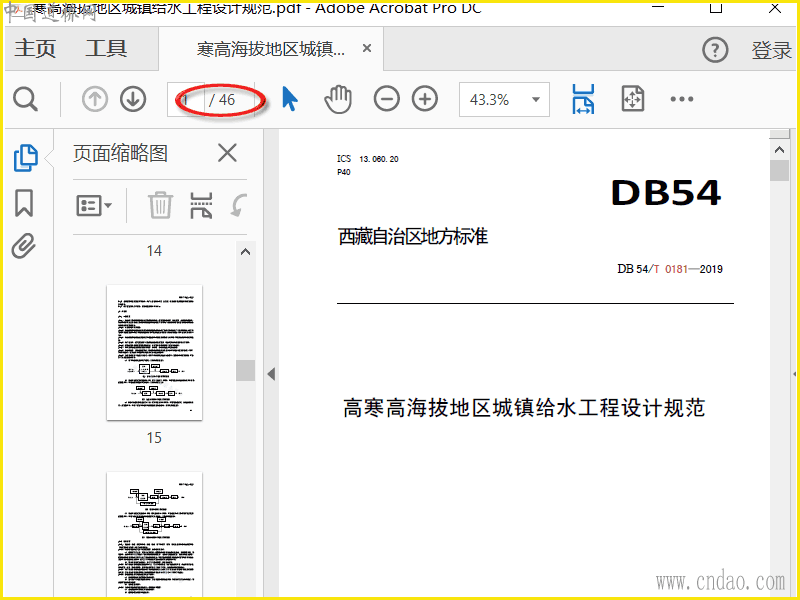Click thumbnail panel scrollbar handle
Screen dimensions: 800x600
pos(245,370)
